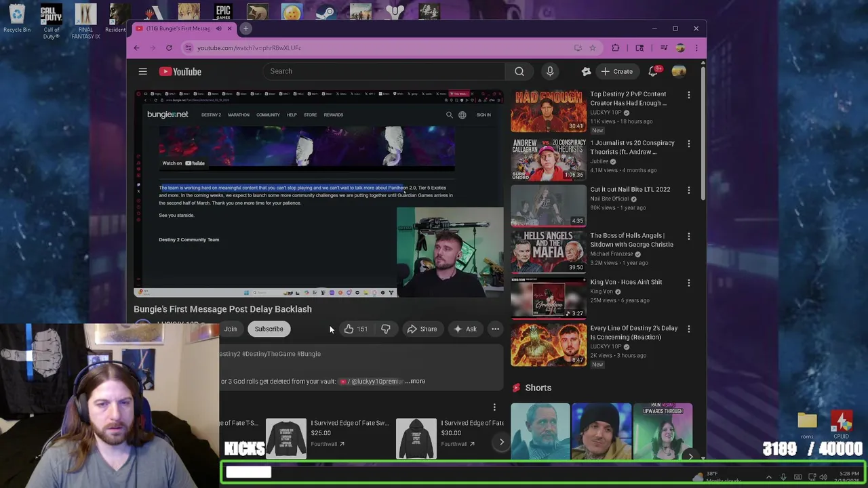Open options for King Von video
The image size is (868, 488).
[688, 283]
